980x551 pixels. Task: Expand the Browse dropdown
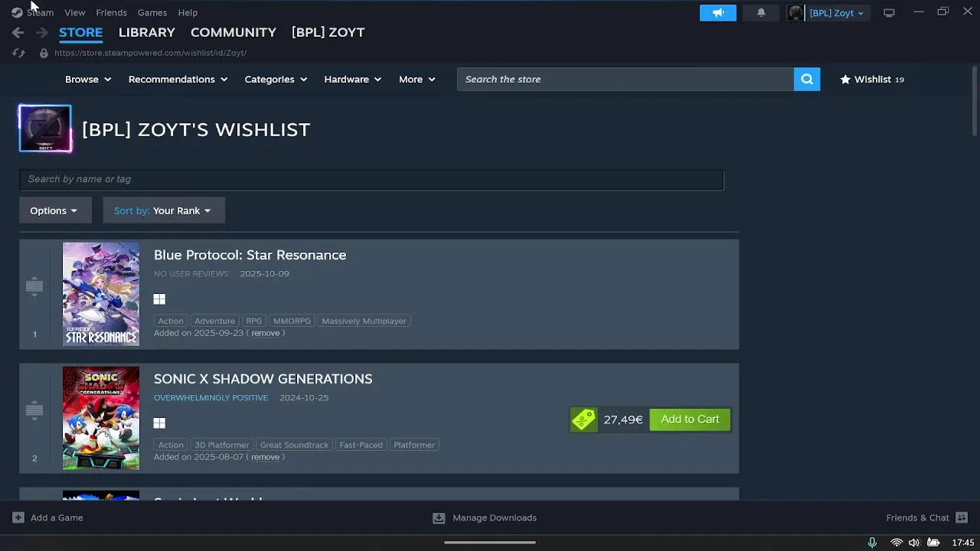pyautogui.click(x=88, y=80)
